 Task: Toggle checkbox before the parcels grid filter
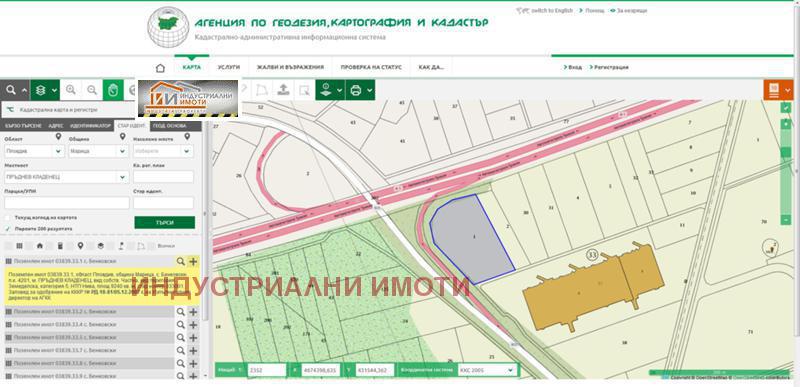tap(8, 246)
